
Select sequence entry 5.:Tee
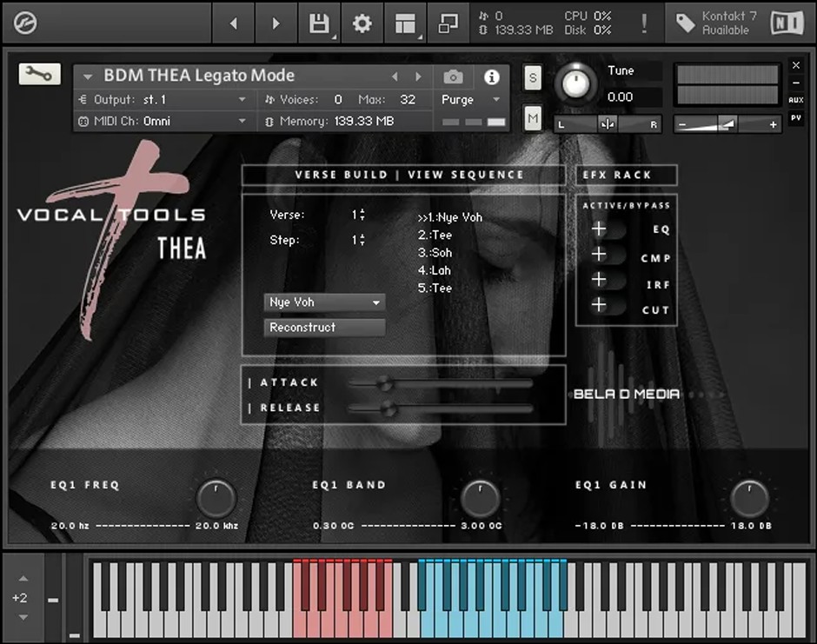[x=435, y=289]
